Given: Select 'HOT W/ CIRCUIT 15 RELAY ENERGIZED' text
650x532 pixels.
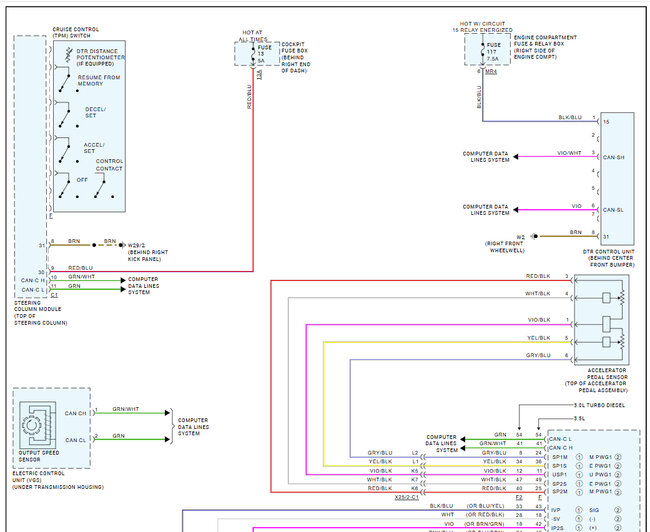Looking at the screenshot, I should (x=483, y=27).
